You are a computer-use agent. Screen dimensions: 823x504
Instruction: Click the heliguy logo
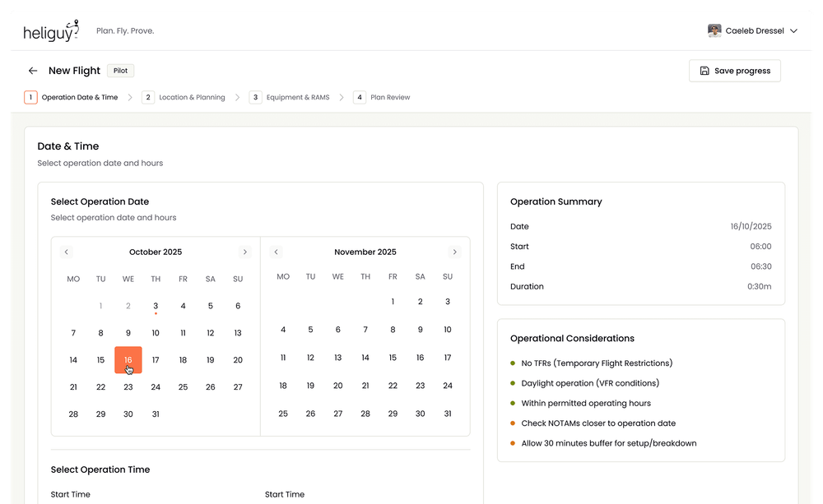[x=51, y=31]
